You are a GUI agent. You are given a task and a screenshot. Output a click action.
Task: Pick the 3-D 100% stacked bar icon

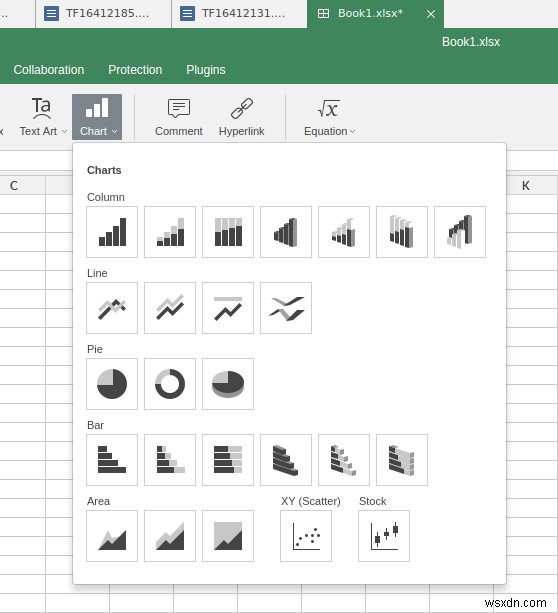point(402,460)
